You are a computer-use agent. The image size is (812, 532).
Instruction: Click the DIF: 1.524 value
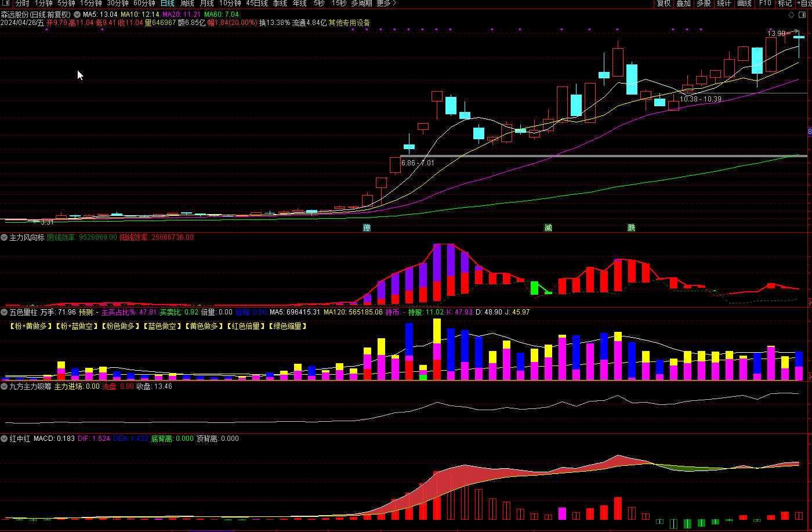pos(94,439)
